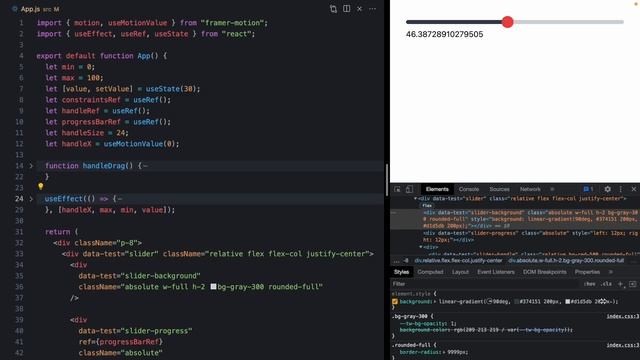Collapse the inner div node in Elements tree
The image size is (640, 360).
point(421,247)
